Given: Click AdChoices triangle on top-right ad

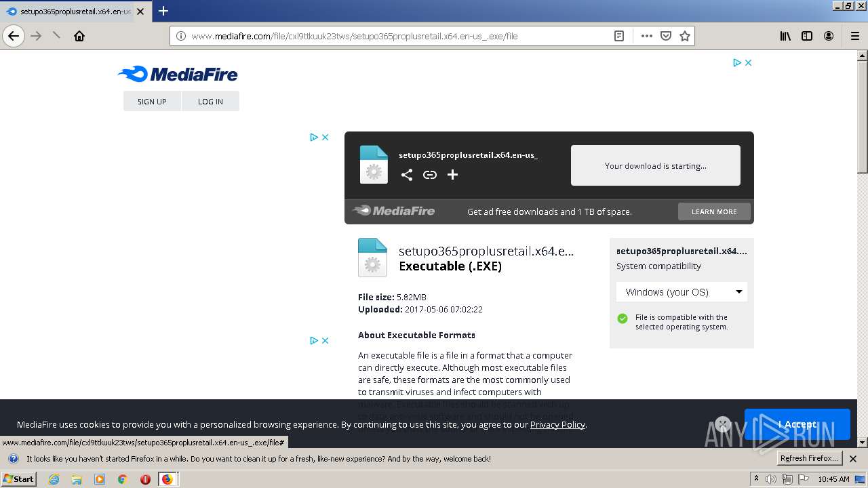Looking at the screenshot, I should 737,62.
